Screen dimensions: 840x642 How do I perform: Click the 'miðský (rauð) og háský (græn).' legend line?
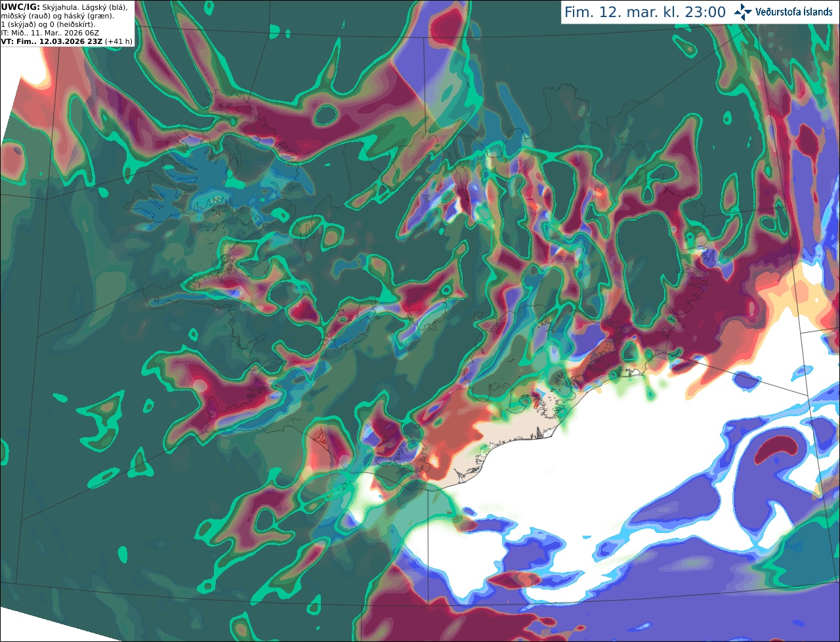coord(57,15)
